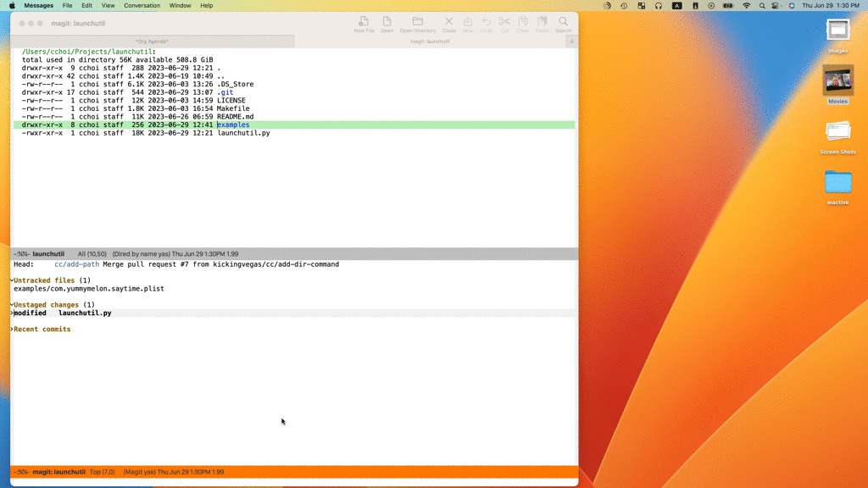The image size is (868, 488).
Task: Open the Window menu
Action: [x=180, y=6]
